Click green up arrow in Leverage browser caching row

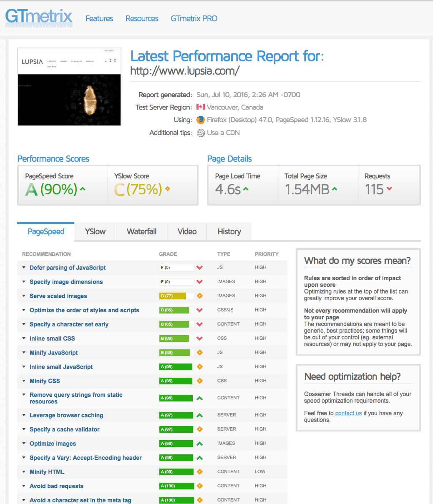pos(199,415)
